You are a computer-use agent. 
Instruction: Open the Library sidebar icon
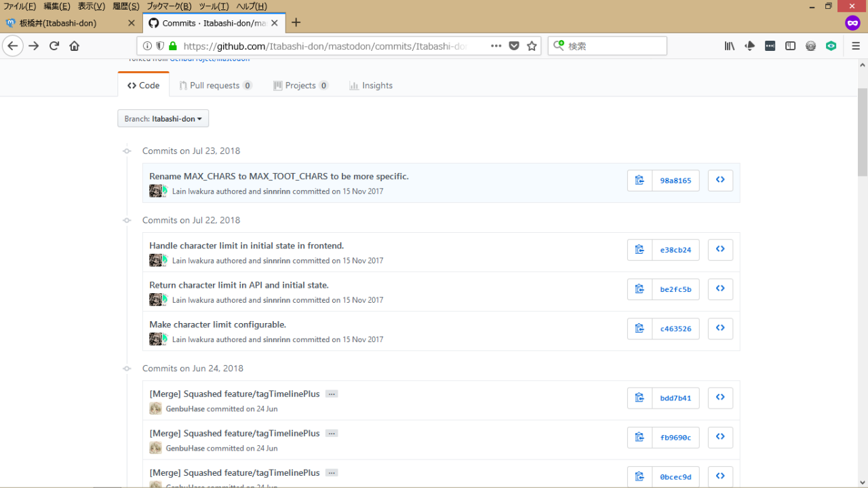coord(730,46)
